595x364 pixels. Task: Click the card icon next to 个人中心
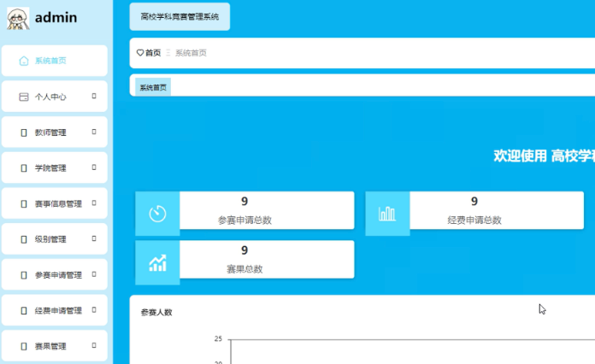24,97
